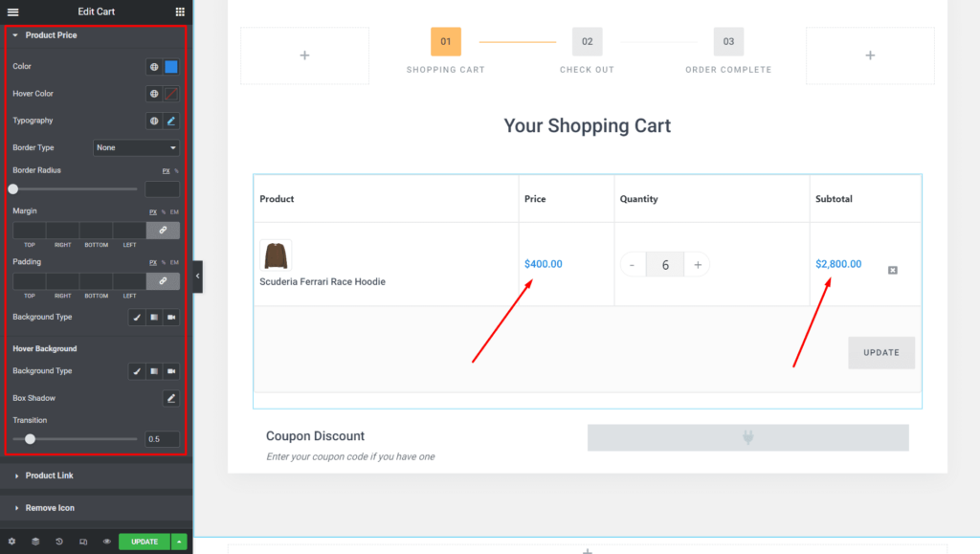Click the quantity plus button
Image resolution: width=980 pixels, height=554 pixels.
point(698,265)
